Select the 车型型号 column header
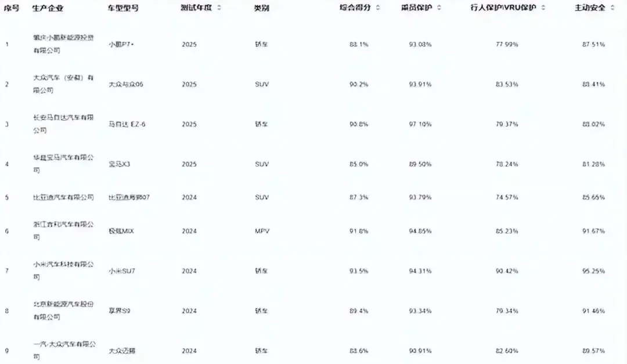The height and width of the screenshot is (364, 627). pos(123,8)
